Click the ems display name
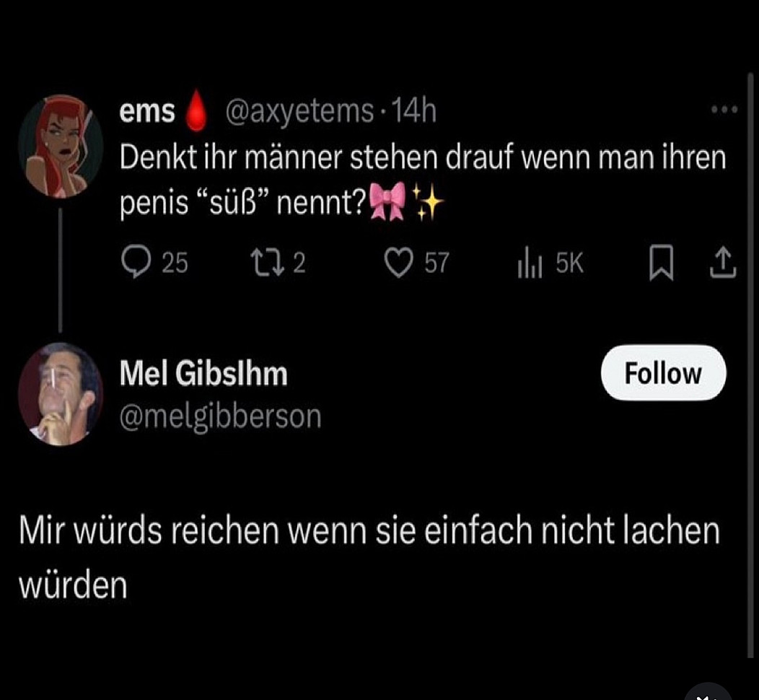759x700 pixels. [x=147, y=113]
